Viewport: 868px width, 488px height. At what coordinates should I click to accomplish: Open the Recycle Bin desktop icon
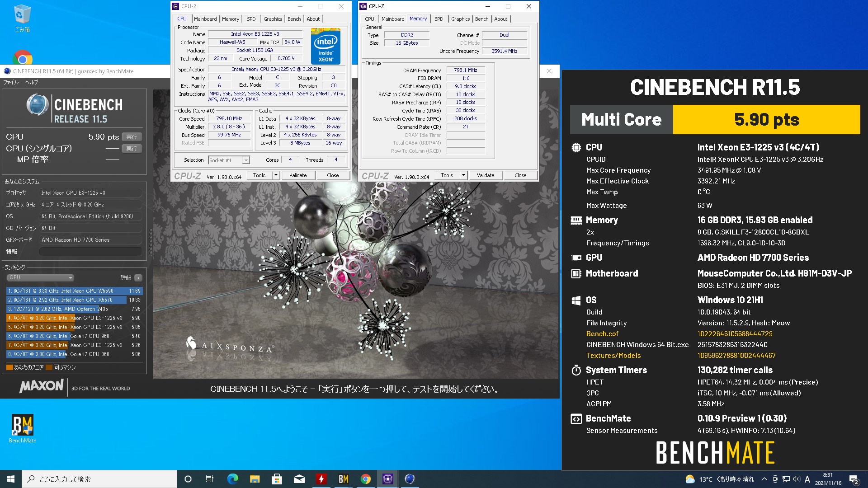[x=22, y=18]
